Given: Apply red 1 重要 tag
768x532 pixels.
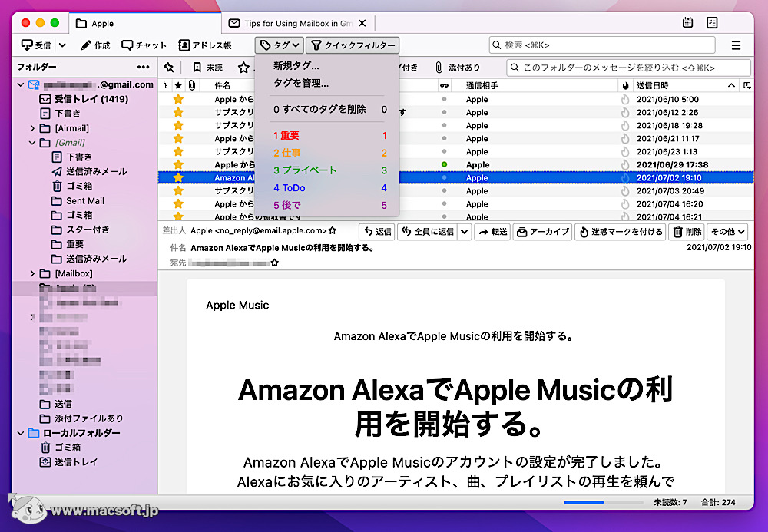Looking at the screenshot, I should click(326, 136).
